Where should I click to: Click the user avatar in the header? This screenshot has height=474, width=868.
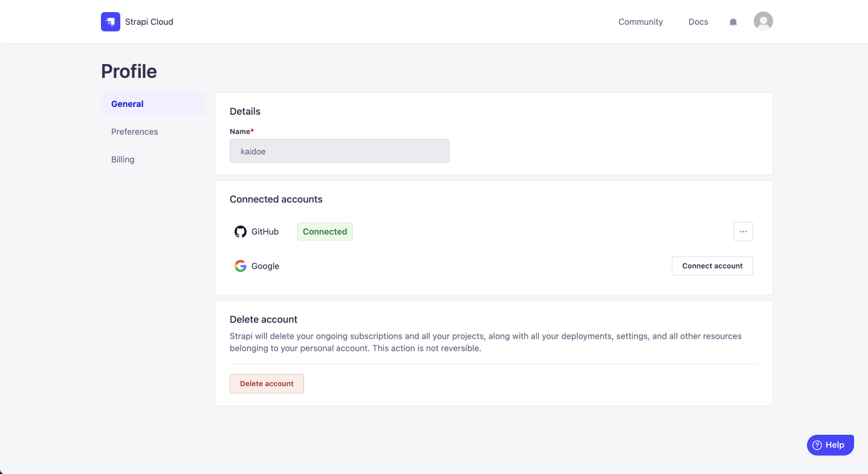click(x=763, y=21)
